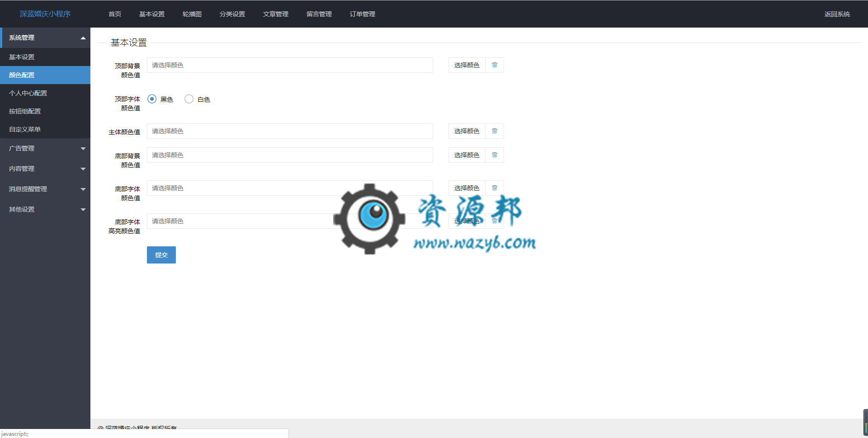Open 基本设置 in the top navigation bar
868x438 pixels.
[x=152, y=14]
